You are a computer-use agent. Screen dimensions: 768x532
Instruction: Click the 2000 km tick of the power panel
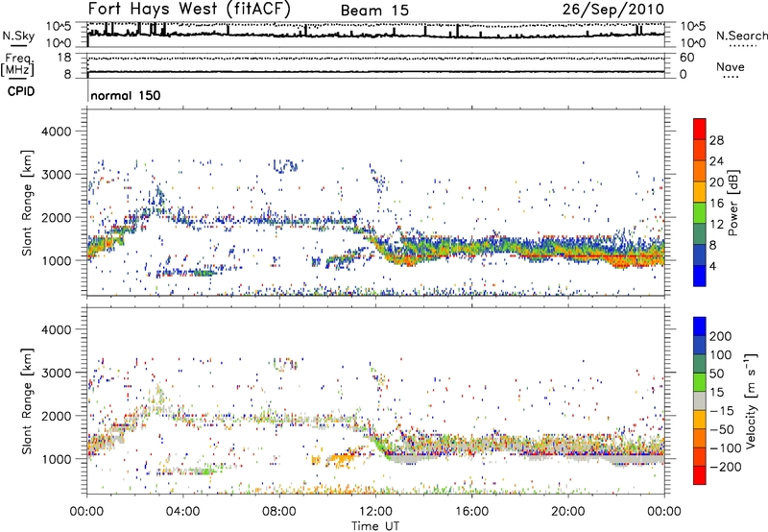tap(57, 217)
